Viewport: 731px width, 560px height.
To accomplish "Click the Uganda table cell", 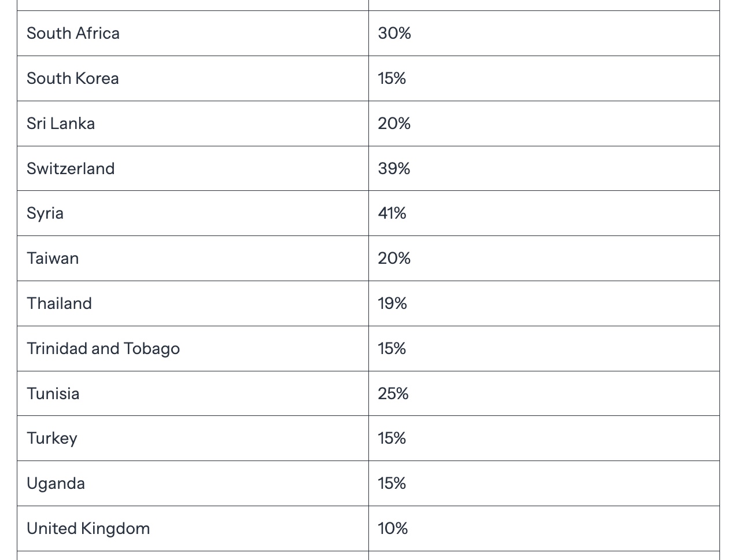I will click(x=193, y=484).
